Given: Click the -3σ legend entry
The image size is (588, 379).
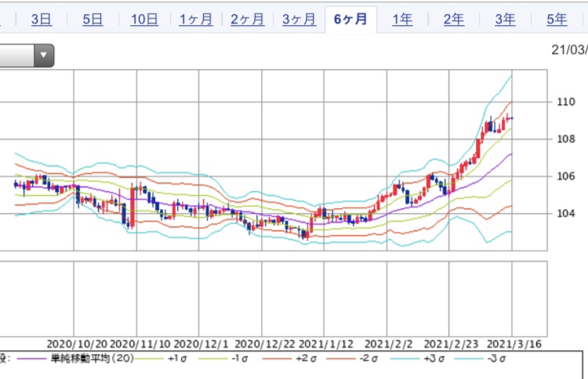Looking at the screenshot, I should 496,359.
